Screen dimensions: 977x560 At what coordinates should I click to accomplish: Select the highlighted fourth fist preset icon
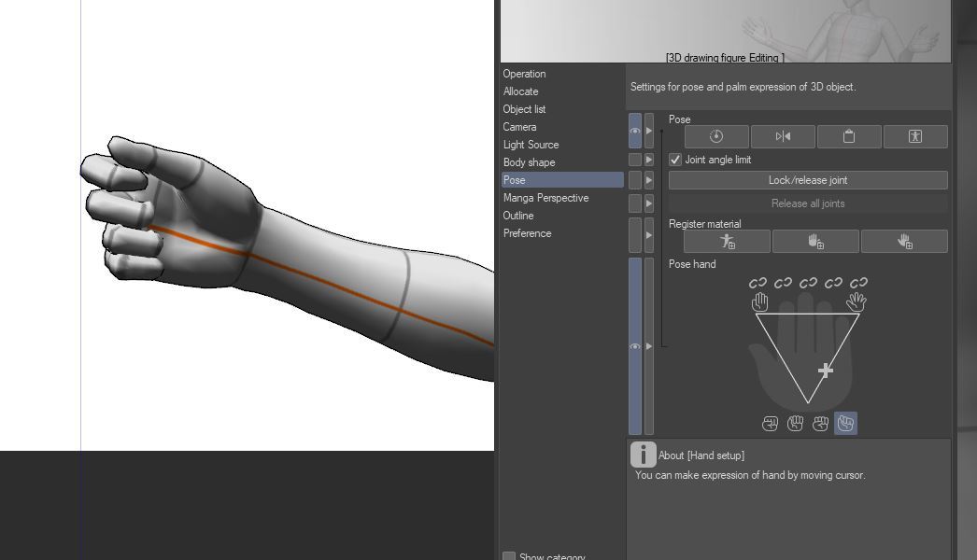[845, 424]
